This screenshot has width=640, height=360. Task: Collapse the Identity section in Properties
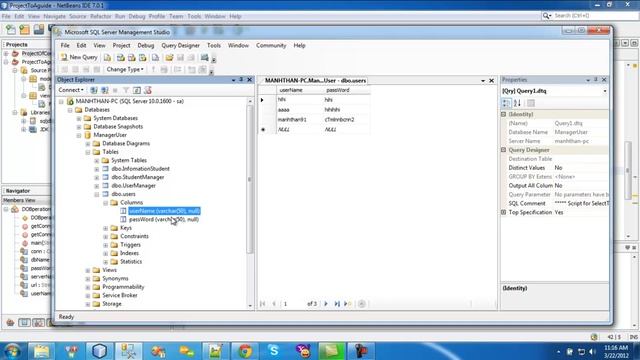504,115
